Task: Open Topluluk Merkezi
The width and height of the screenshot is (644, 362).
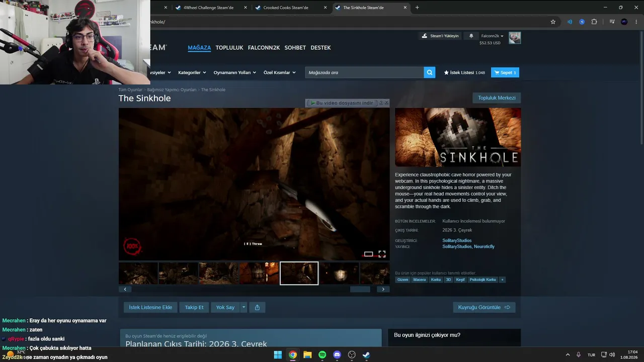Action: [497, 98]
